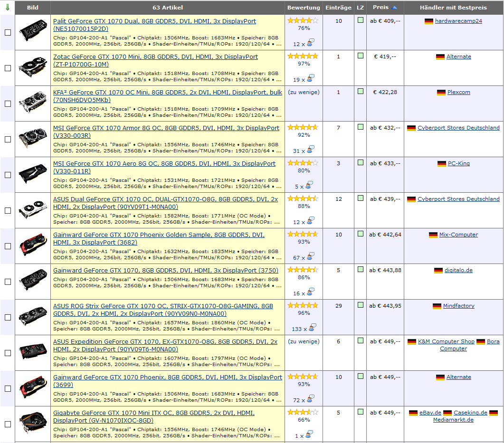
Task: Click price 'ab € 442,64'
Action: pos(385,235)
